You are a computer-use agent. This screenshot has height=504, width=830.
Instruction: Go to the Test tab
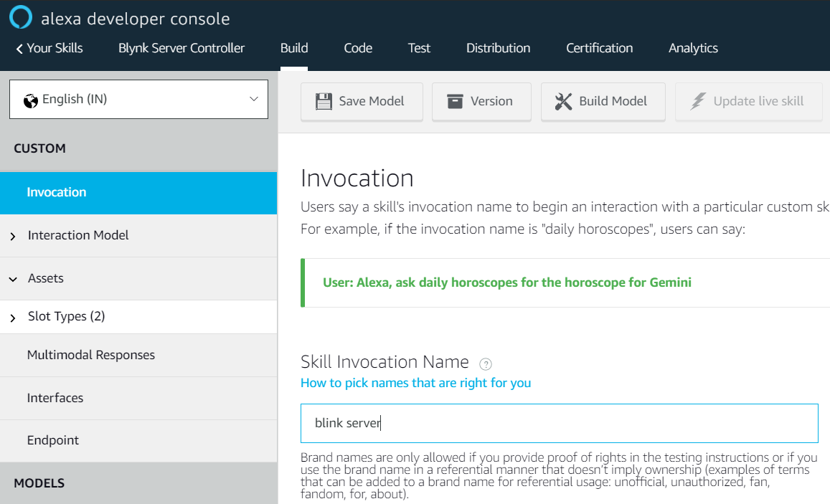click(419, 48)
